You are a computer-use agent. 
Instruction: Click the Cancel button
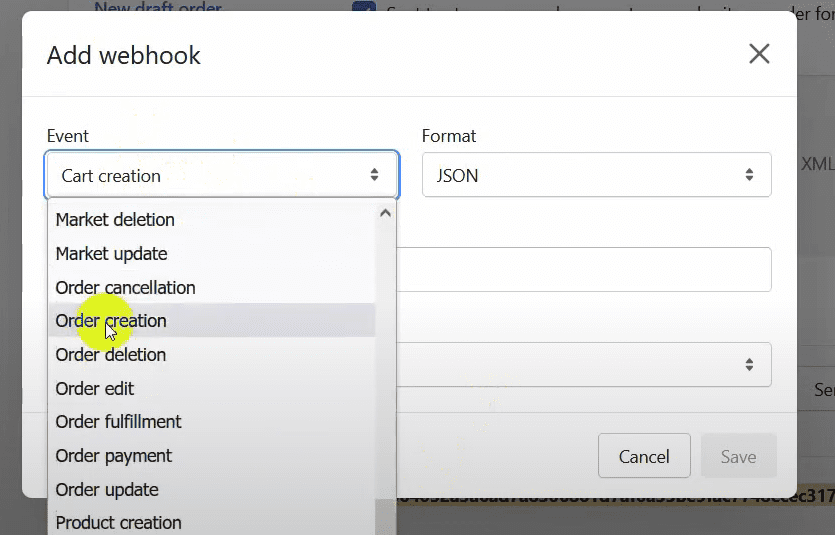pos(644,457)
